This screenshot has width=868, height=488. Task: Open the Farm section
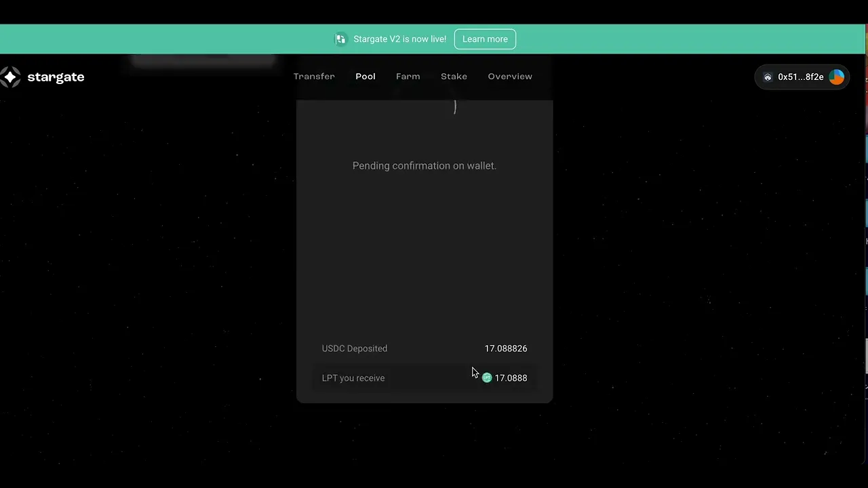click(408, 77)
